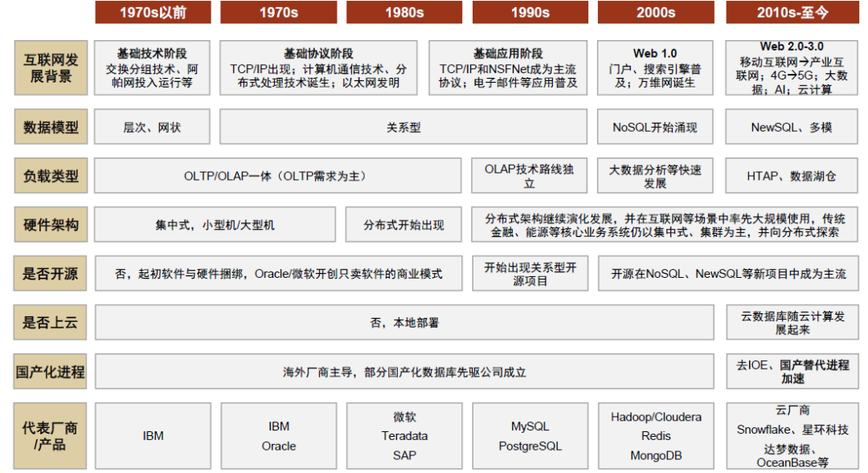
Task: Select the "是否开源" row label
Action: pyautogui.click(x=51, y=273)
